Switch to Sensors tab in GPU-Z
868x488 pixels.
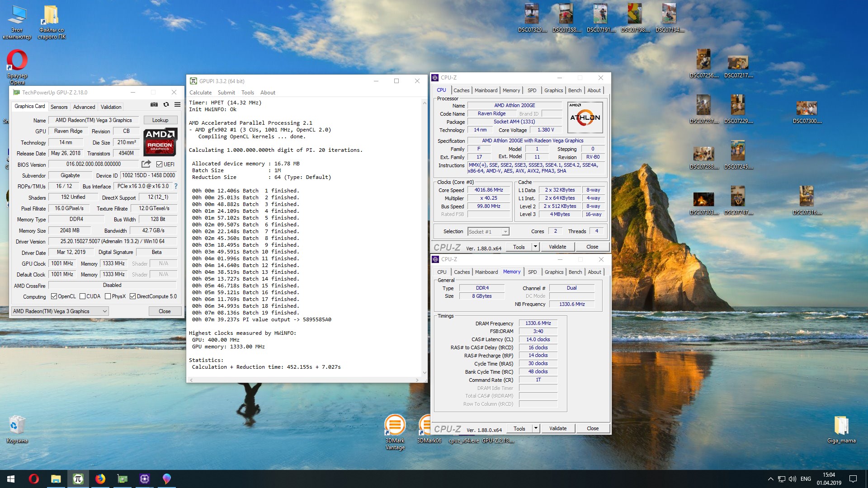pos(59,107)
